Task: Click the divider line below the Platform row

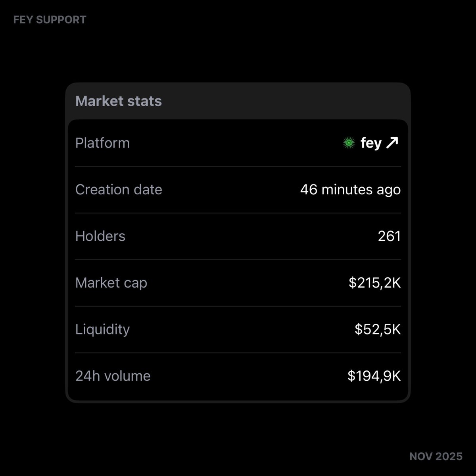Action: [x=238, y=167]
